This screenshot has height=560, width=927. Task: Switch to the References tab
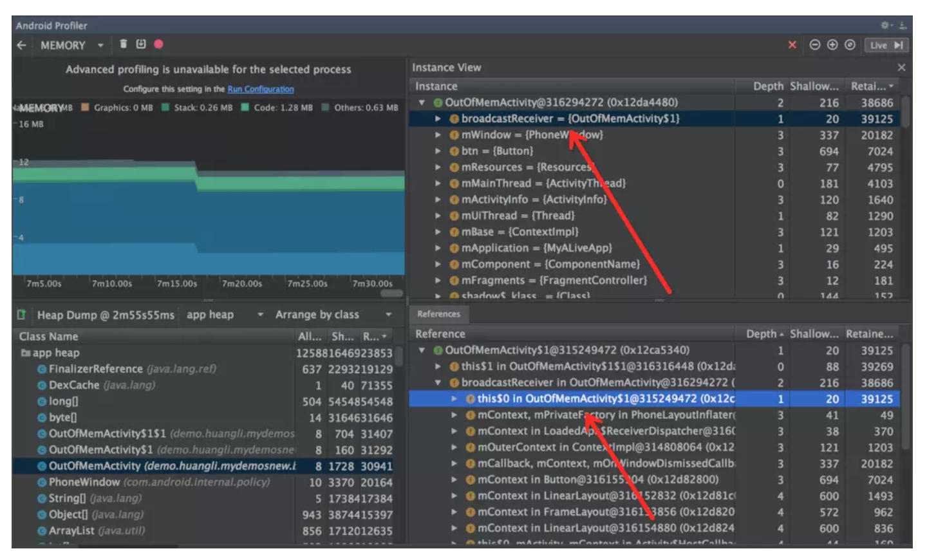[440, 314]
